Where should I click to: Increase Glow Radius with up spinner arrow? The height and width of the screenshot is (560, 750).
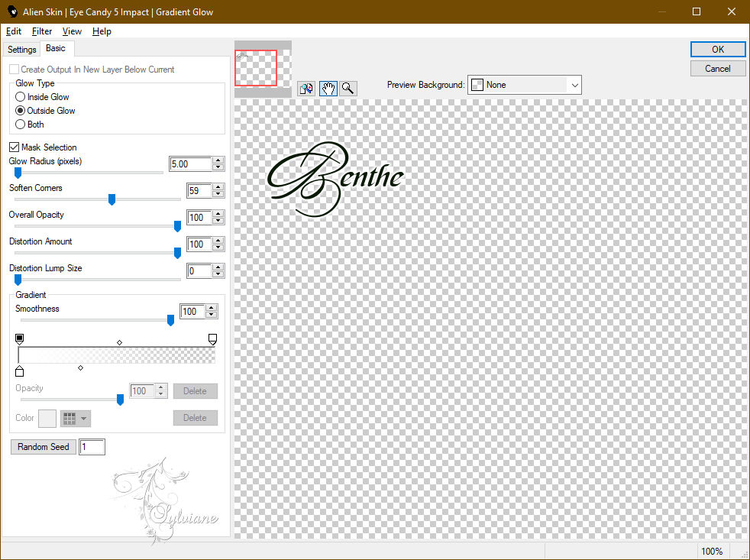pyautogui.click(x=218, y=160)
